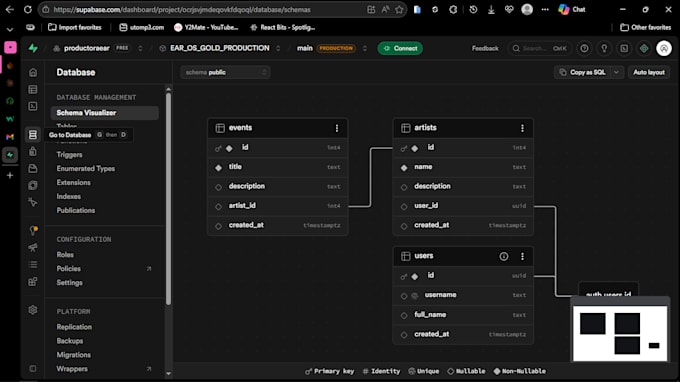Open the Integrations sidebar icon
Screen dimensions: 680x382
click(x=33, y=282)
